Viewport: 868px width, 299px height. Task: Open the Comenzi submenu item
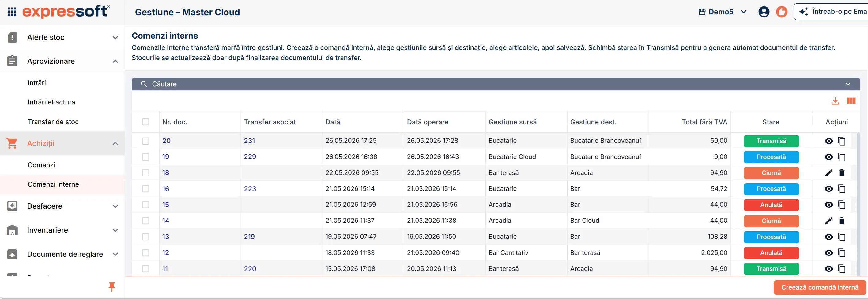pos(41,165)
